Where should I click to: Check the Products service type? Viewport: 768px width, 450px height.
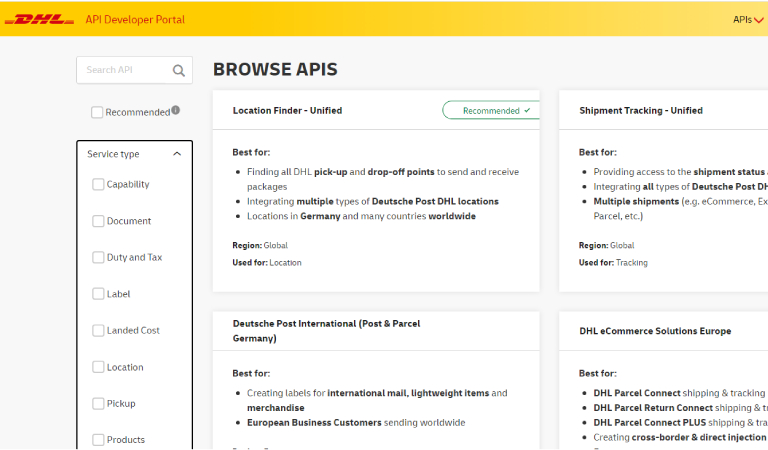(x=98, y=440)
